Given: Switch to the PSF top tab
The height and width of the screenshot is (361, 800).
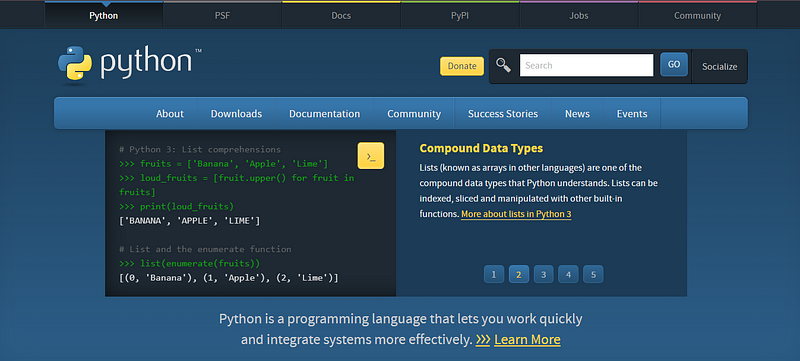Looking at the screenshot, I should pos(222,15).
